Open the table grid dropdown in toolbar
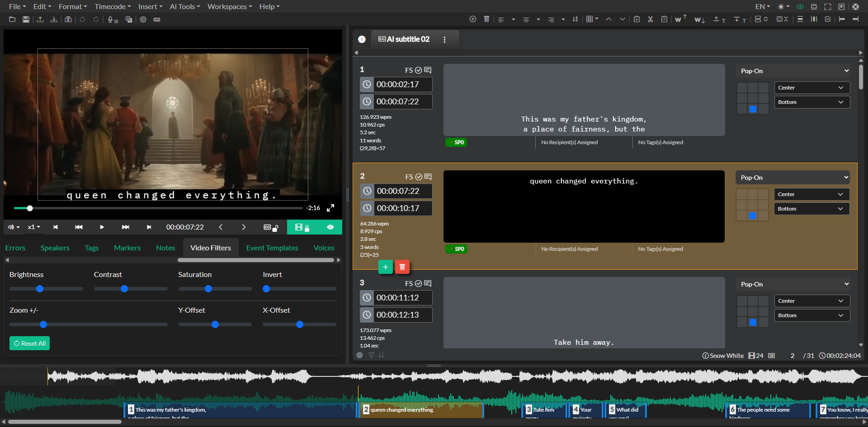The image size is (868, 427). click(592, 19)
